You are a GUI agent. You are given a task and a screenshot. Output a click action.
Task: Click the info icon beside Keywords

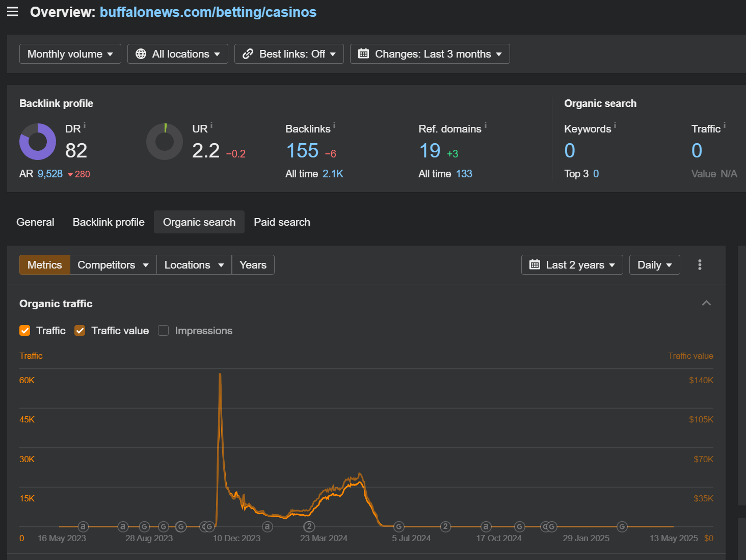click(615, 125)
